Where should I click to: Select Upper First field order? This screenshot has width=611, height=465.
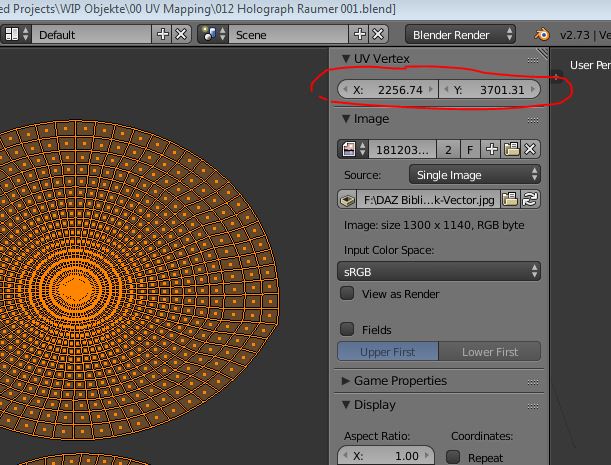click(388, 352)
